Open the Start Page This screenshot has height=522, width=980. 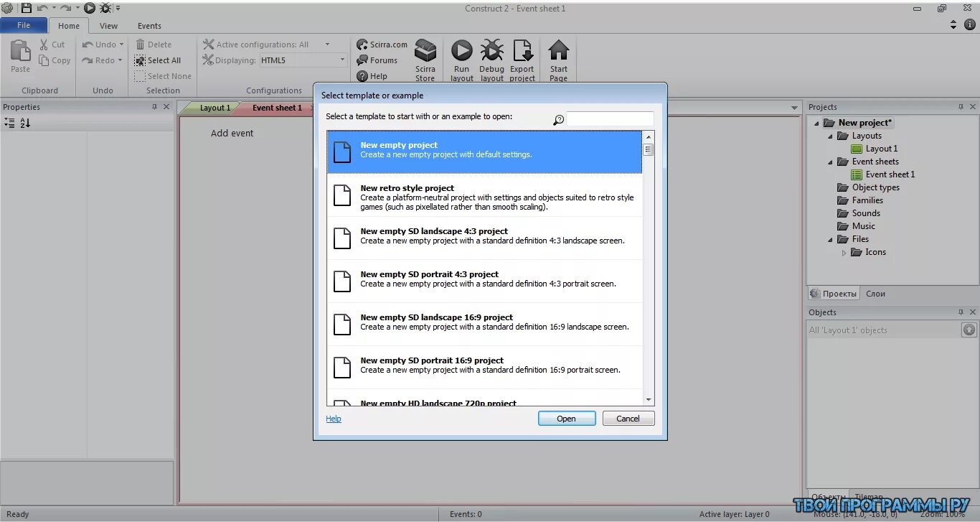click(x=558, y=61)
